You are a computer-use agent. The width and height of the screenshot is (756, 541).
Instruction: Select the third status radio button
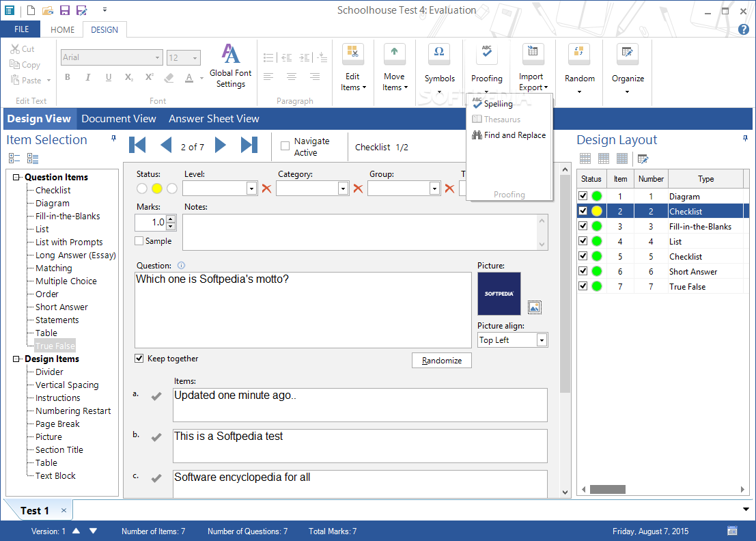point(171,189)
